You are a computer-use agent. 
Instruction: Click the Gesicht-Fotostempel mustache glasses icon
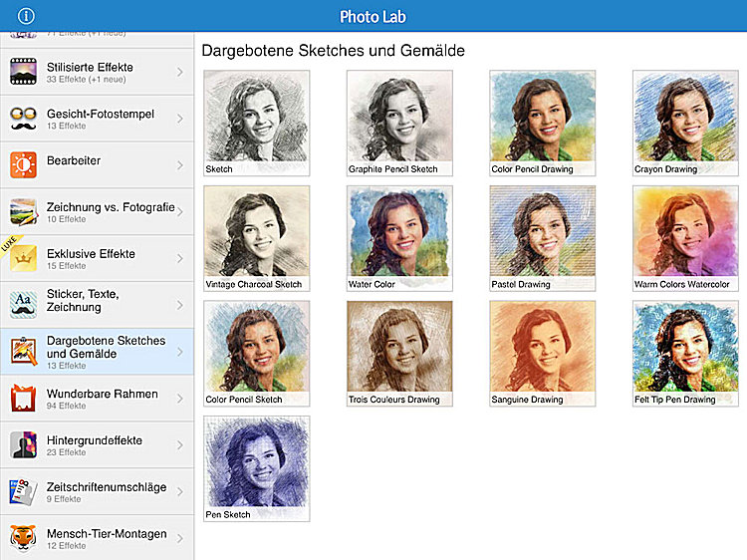(23, 119)
